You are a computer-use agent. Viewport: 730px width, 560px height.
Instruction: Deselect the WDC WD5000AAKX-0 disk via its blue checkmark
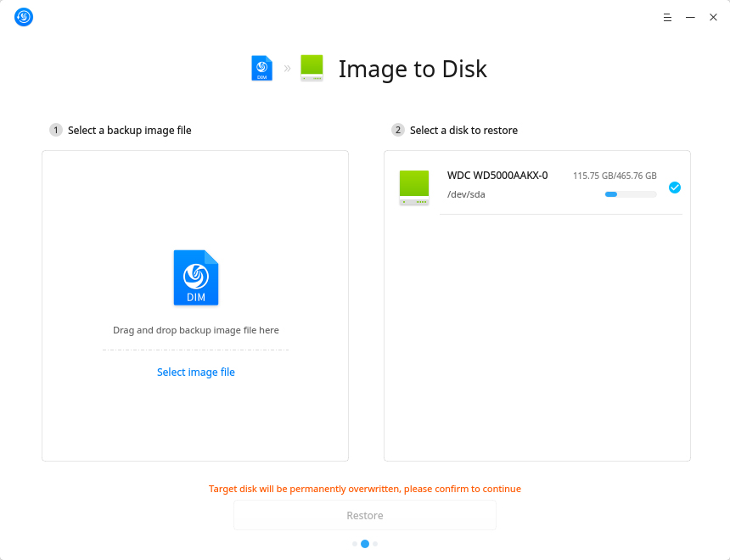675,188
